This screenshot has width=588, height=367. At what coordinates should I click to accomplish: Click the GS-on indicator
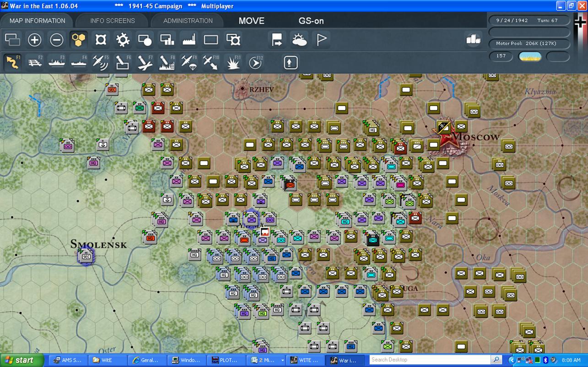[x=312, y=21]
